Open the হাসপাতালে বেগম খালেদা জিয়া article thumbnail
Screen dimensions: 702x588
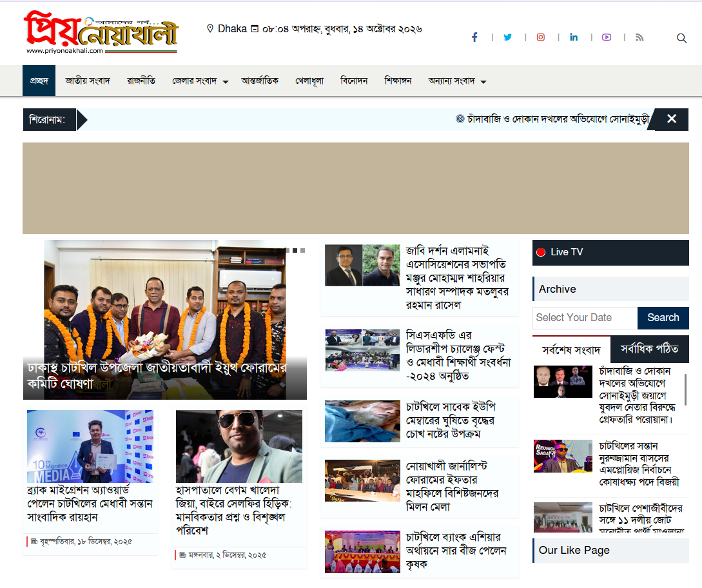[x=239, y=447]
